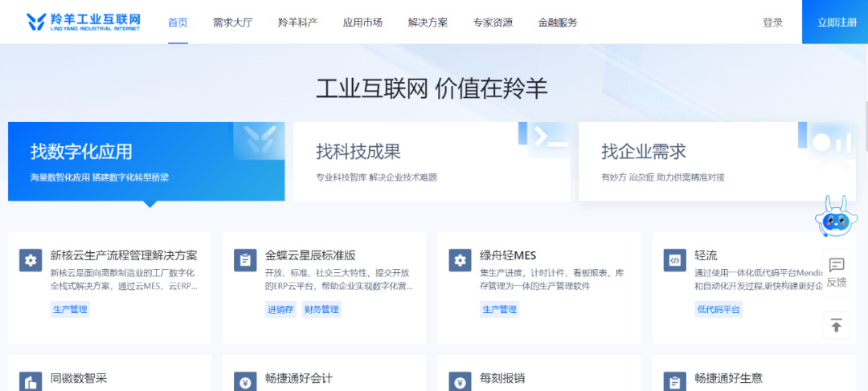The height and width of the screenshot is (391, 868).
Task: Open 新核云生产流程管理解决方案 title
Action: (124, 255)
